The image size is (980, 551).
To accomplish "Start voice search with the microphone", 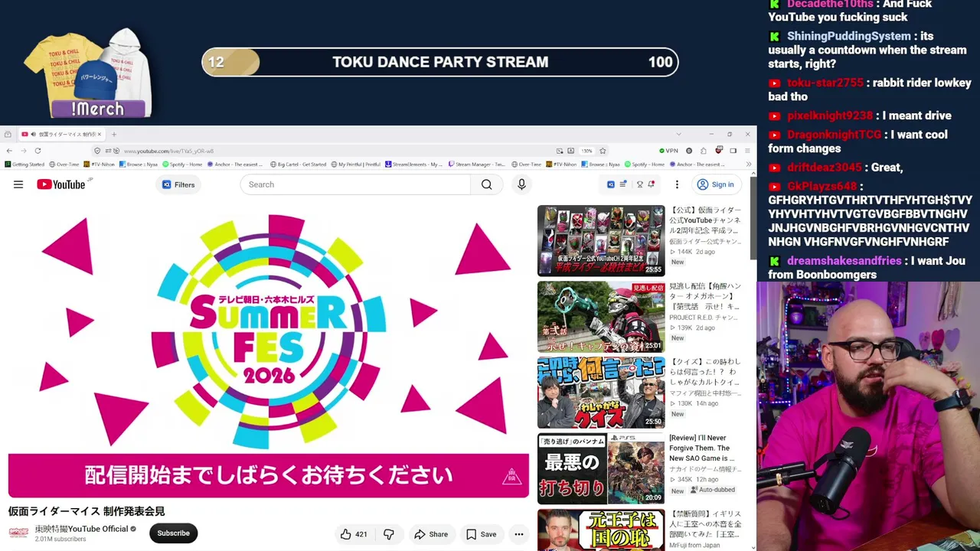I will point(521,184).
